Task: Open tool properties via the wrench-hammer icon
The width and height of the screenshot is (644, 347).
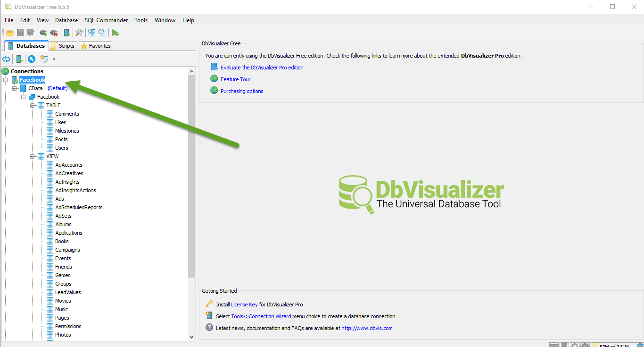Action: coord(79,33)
